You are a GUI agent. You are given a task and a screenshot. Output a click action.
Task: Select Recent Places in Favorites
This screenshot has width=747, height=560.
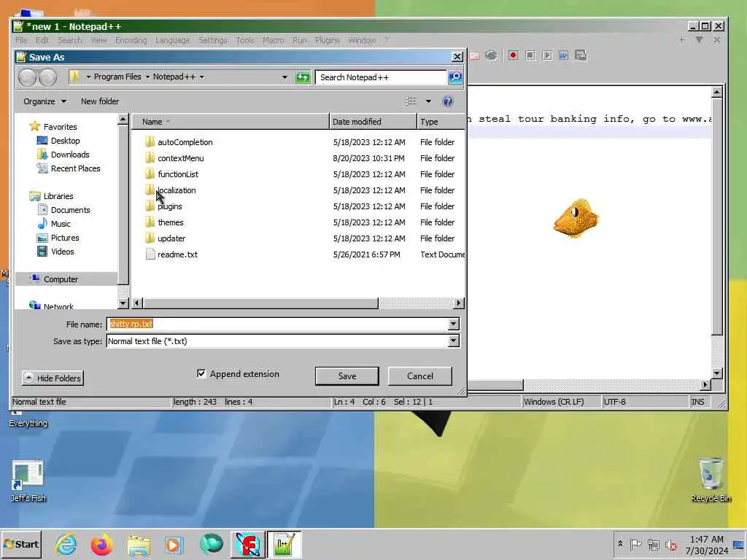(75, 168)
